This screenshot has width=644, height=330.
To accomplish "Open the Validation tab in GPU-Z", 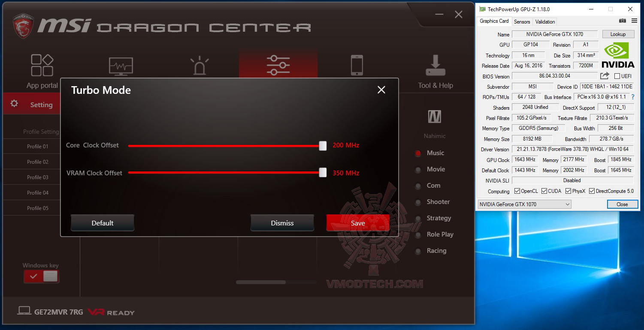I will (545, 21).
